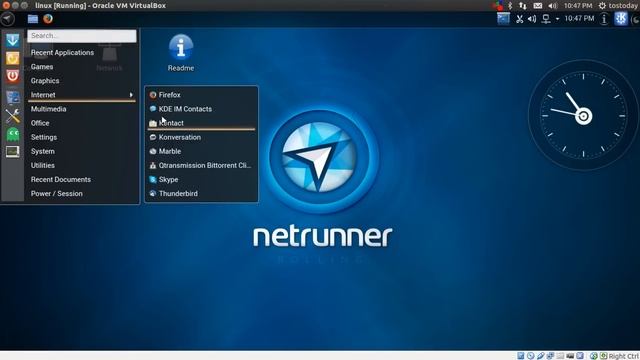
Task: Click the computer settings icon above the tools icon
Action: click(x=13, y=97)
